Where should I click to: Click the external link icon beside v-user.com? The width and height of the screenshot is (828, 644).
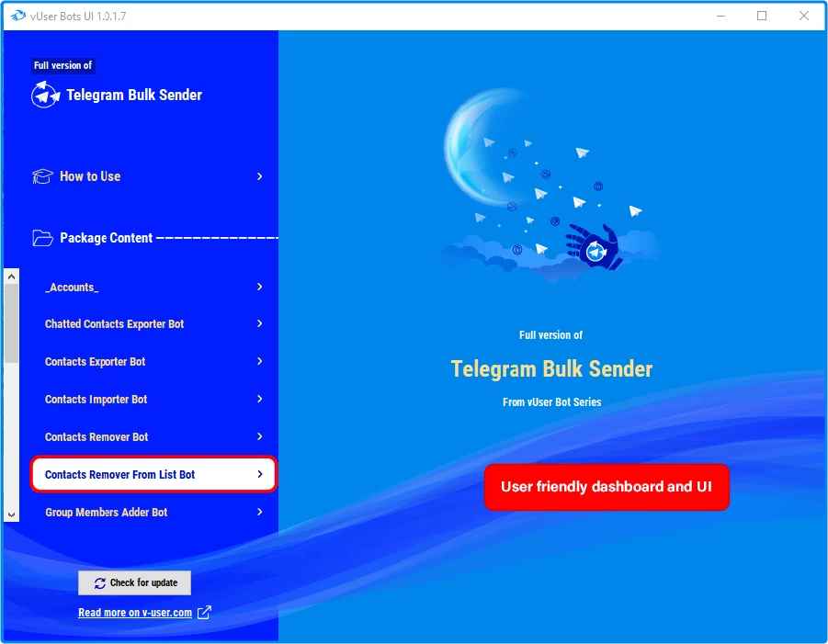(204, 613)
